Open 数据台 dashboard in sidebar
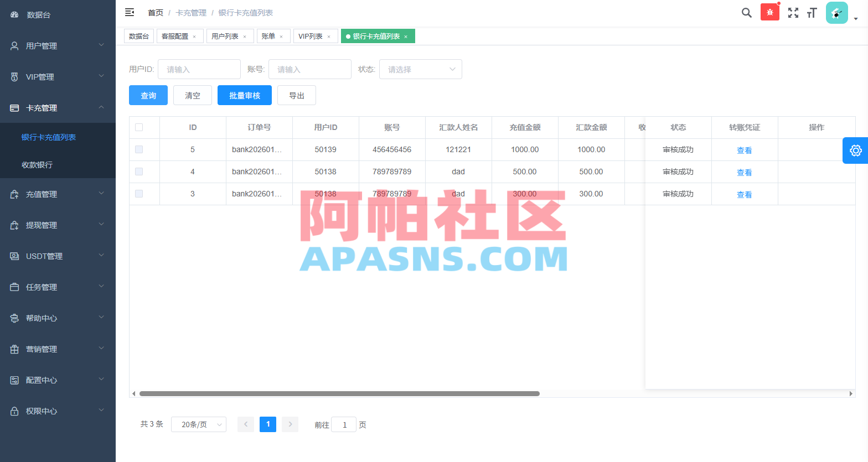The image size is (868, 462). point(58,15)
